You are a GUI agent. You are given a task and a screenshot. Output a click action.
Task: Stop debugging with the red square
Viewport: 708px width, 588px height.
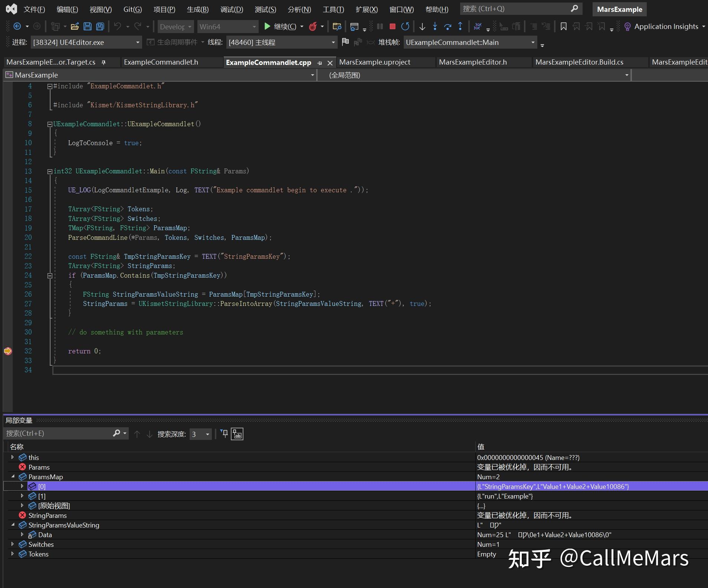392,26
